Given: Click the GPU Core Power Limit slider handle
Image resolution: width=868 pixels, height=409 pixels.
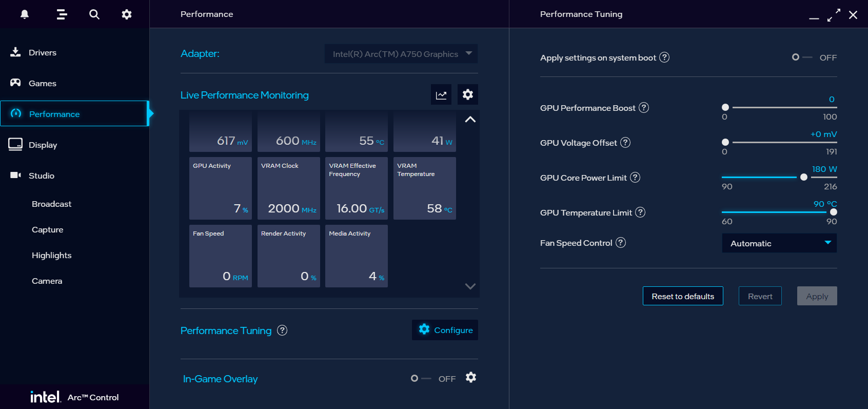Looking at the screenshot, I should 804,177.
